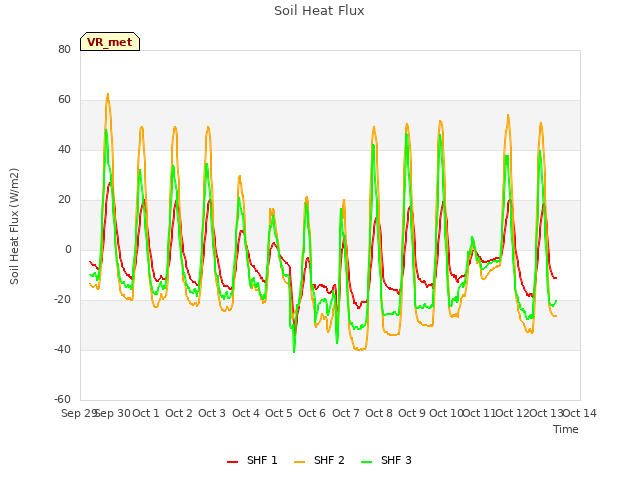Click the VR_met annotation label

click(110, 42)
